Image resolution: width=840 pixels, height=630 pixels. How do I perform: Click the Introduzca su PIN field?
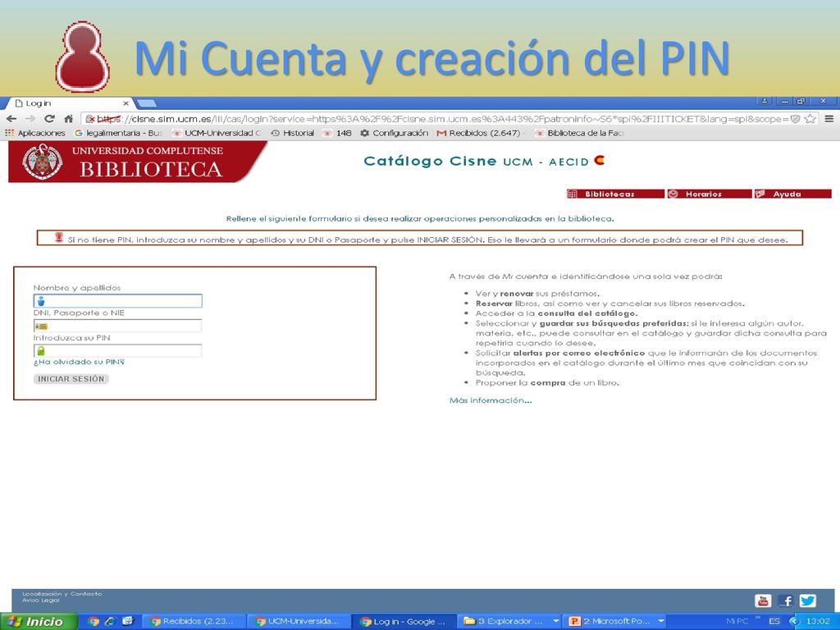118,351
